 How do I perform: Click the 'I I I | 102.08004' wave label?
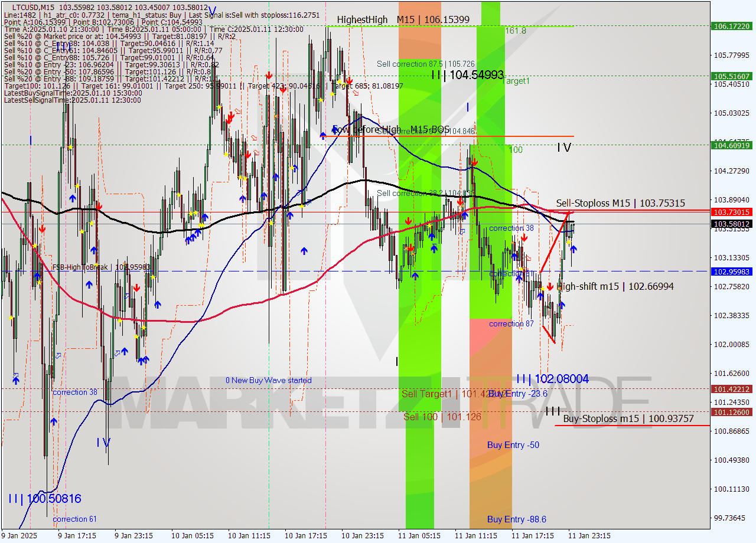(x=552, y=379)
